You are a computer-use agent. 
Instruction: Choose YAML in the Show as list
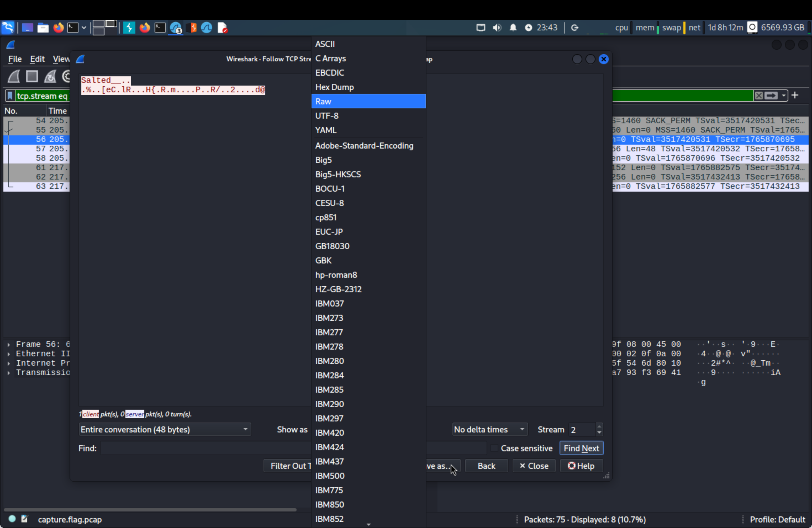[x=368, y=130]
